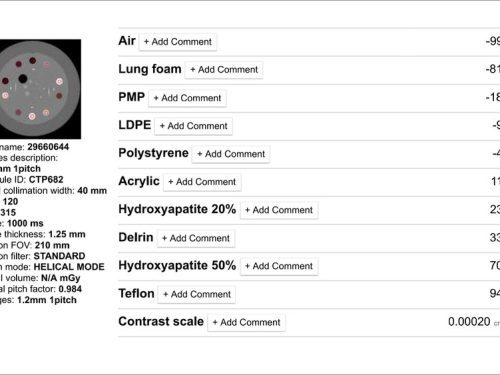
Task: Click the HELICAL MODE scan text
Action: click(x=69, y=267)
